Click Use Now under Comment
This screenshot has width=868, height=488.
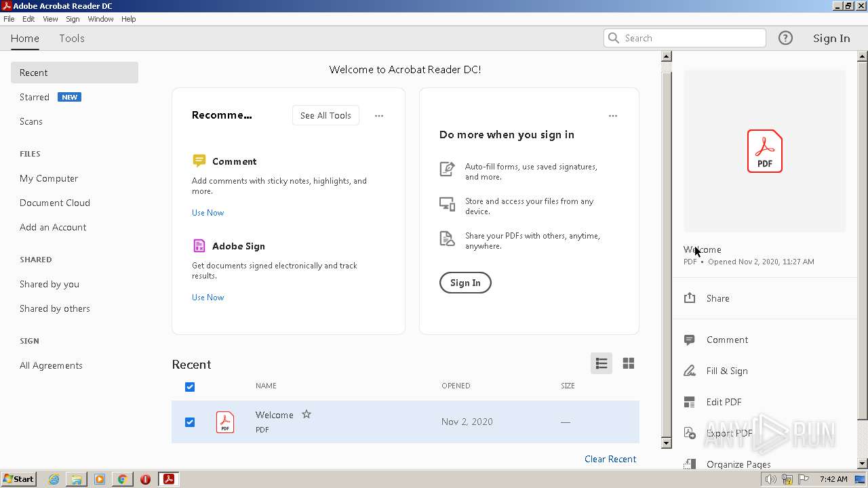pyautogui.click(x=208, y=212)
